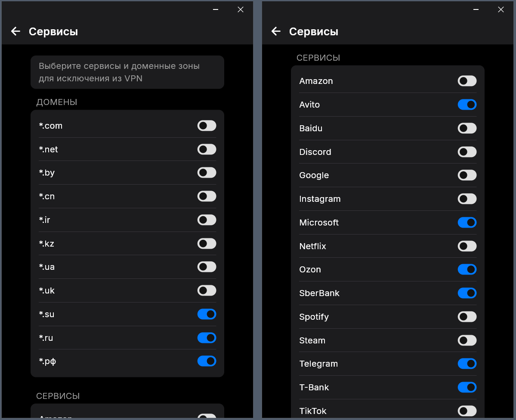
Task: Switch on the Google service toggle
Action: [x=467, y=175]
